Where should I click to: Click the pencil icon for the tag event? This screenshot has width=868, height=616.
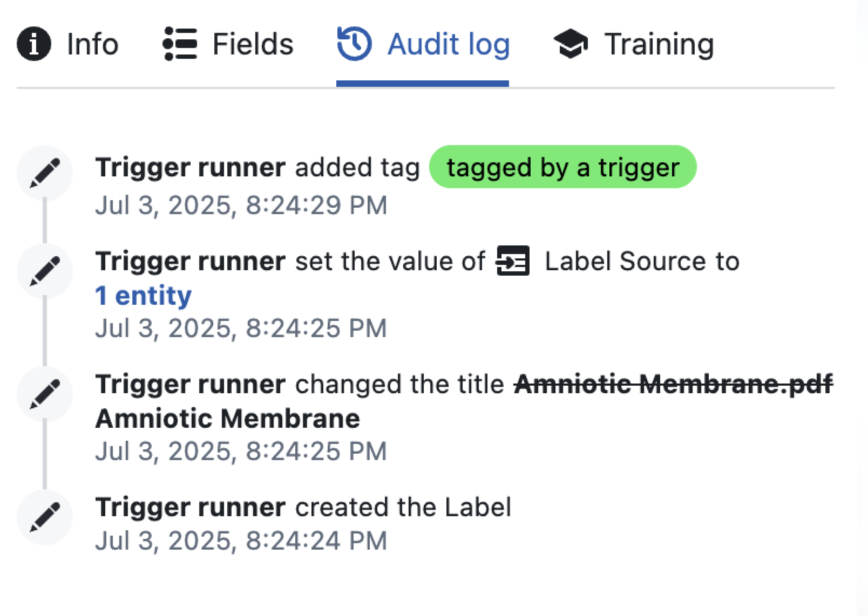click(x=45, y=173)
